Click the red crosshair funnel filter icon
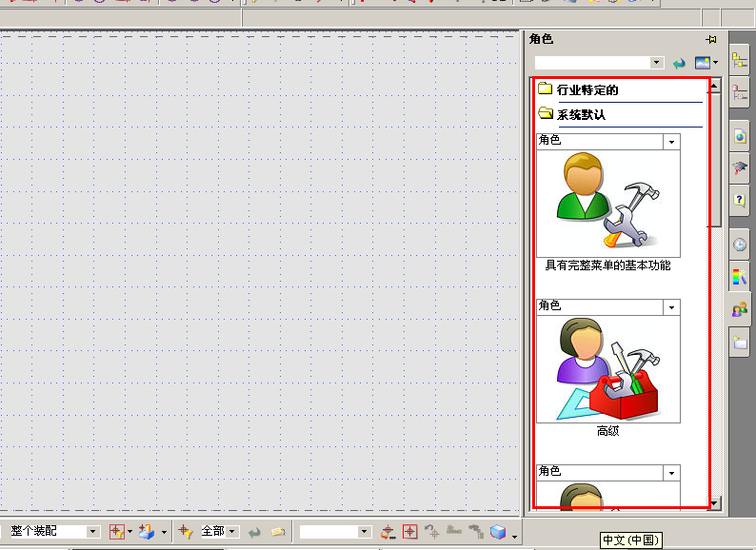Screen dimensions: 756x550 click(x=116, y=532)
